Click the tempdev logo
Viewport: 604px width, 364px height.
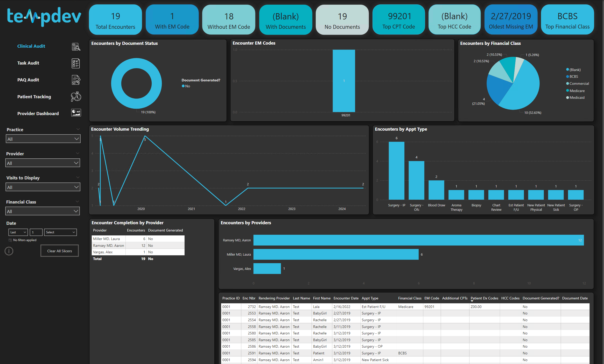(44, 17)
